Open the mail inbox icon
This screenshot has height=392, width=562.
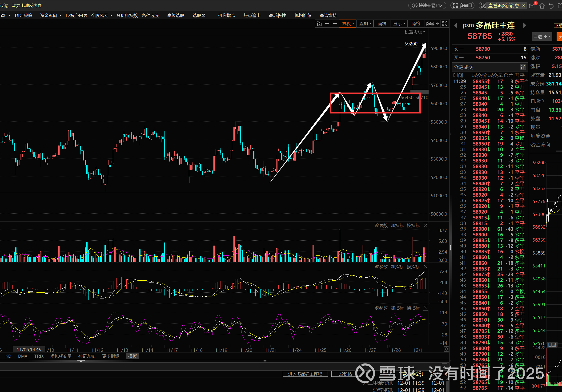532,6
